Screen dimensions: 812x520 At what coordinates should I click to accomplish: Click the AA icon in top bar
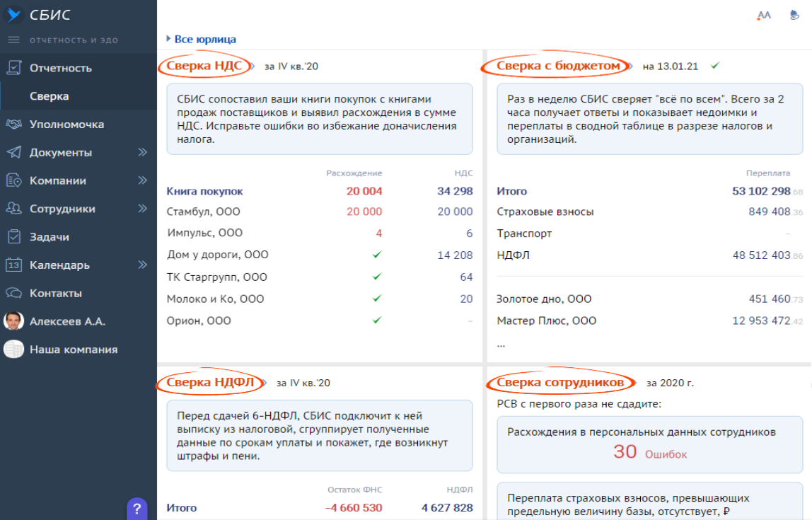tap(764, 15)
